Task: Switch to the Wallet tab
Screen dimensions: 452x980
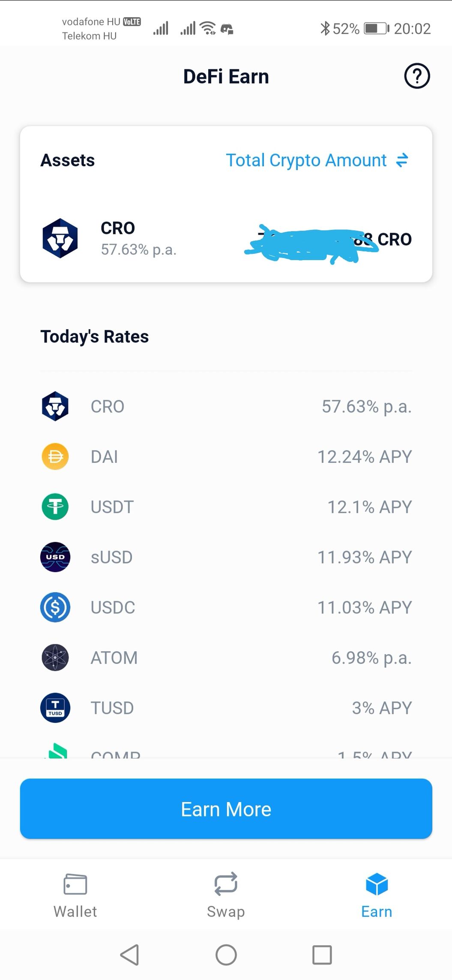Action: [x=75, y=896]
